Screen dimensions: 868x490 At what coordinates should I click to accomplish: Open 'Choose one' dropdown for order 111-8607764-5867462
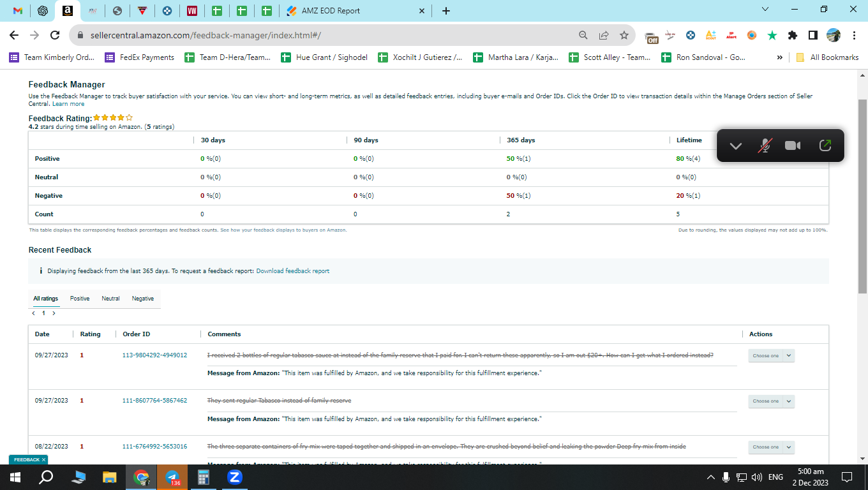coord(771,401)
